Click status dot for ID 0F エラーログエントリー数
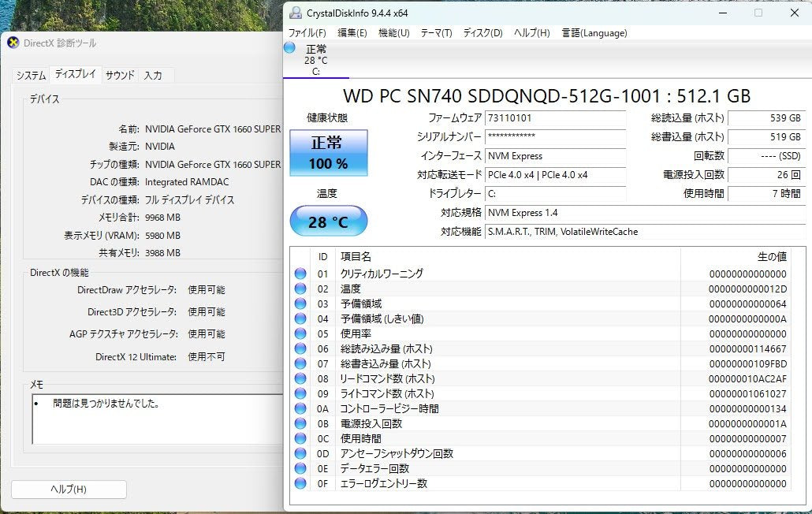This screenshot has width=812, height=514. pos(300,483)
